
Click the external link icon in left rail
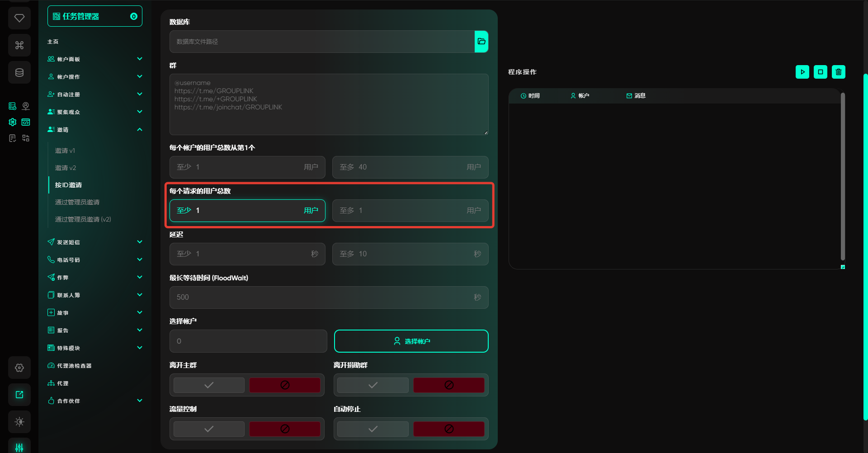(x=19, y=395)
